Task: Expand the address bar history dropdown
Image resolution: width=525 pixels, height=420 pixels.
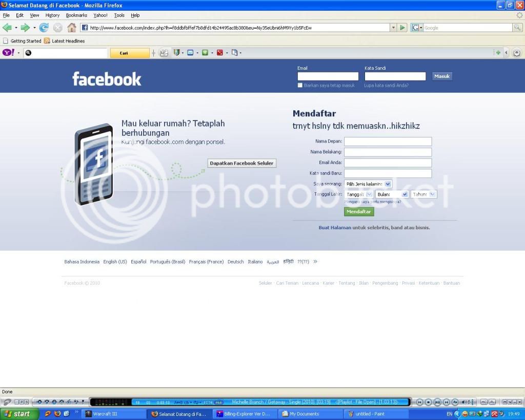Action: click(393, 28)
